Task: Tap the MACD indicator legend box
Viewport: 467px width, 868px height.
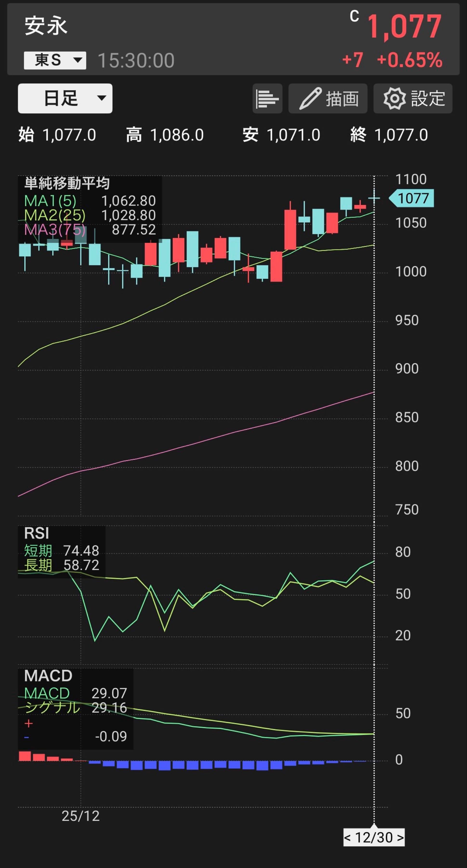Action: pos(48,676)
